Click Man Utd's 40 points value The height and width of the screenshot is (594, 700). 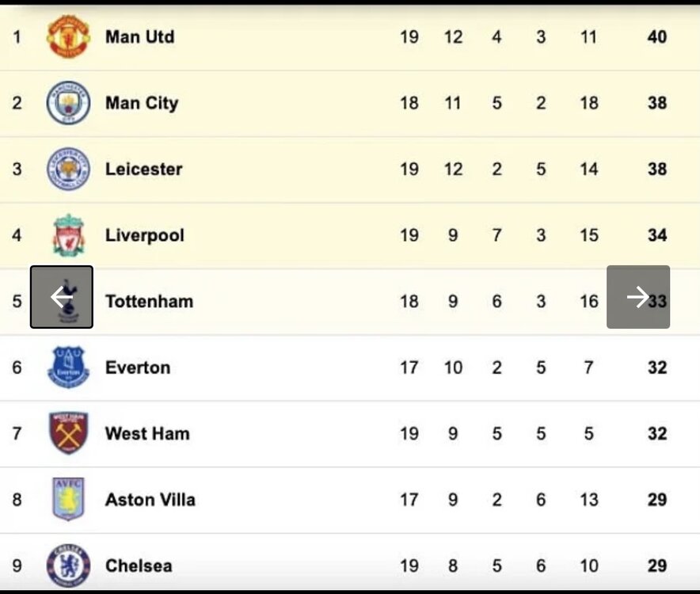(x=657, y=36)
